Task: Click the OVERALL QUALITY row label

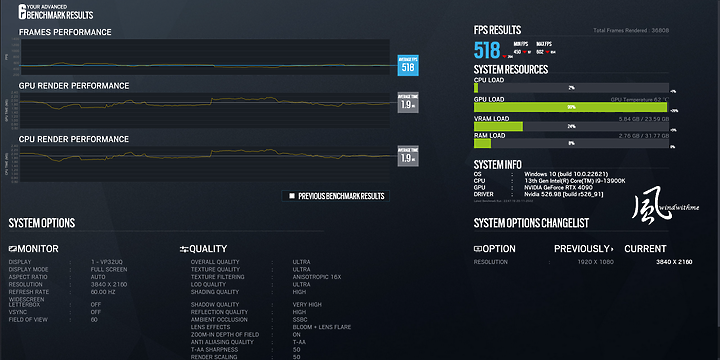Action: tap(215, 262)
